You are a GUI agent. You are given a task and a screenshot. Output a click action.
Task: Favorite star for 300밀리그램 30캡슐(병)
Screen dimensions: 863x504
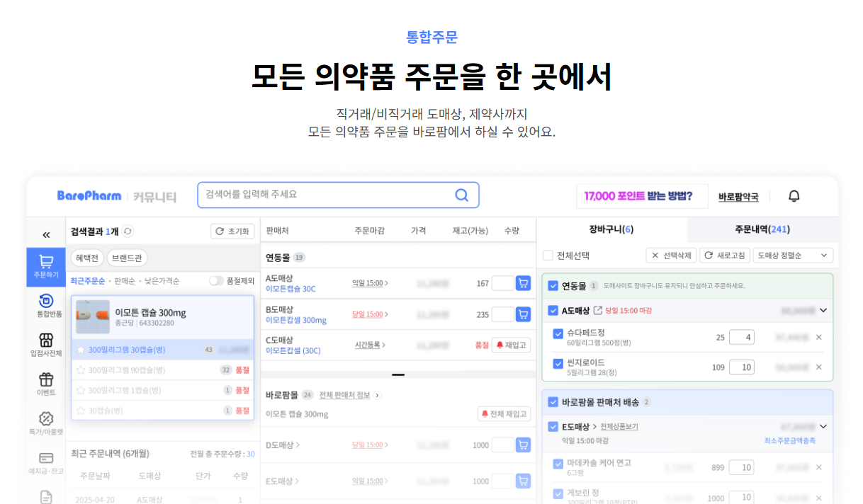tap(81, 350)
